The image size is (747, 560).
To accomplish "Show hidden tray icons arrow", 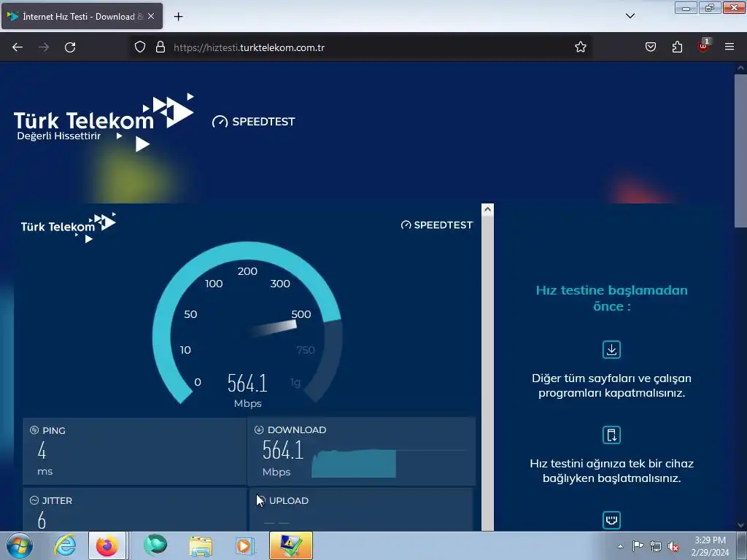I will 620,546.
